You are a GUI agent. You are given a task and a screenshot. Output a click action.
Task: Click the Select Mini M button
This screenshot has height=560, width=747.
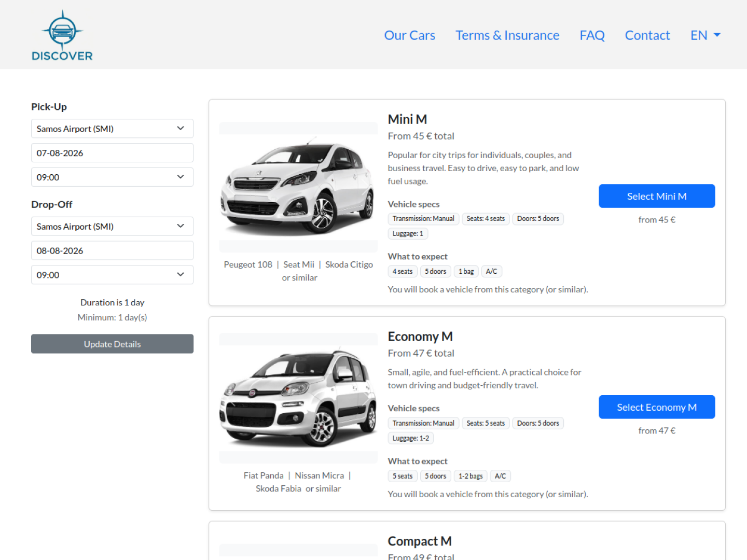point(657,196)
